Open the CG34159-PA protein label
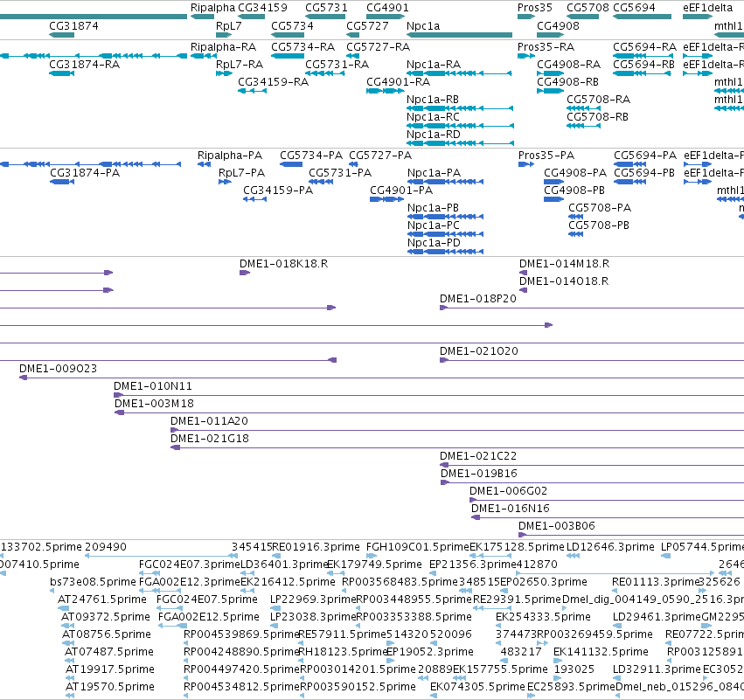Viewport: 744px width, 700px height. 278,191
